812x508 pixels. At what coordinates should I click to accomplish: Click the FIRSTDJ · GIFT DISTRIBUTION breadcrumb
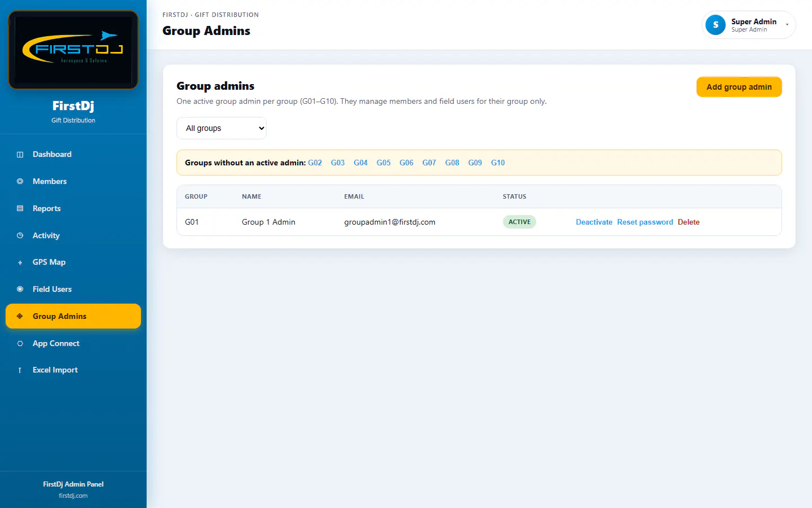pos(211,15)
